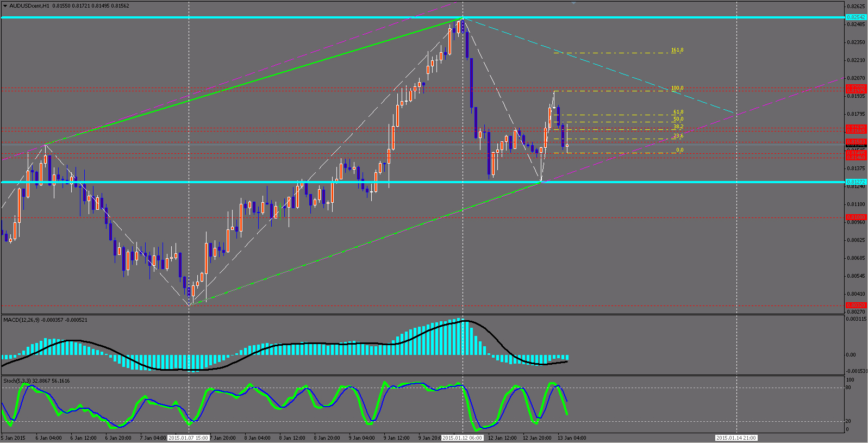868x443 pixels.
Task: Click the 5 Jan 2015 time axis label
Action: [x=14, y=438]
